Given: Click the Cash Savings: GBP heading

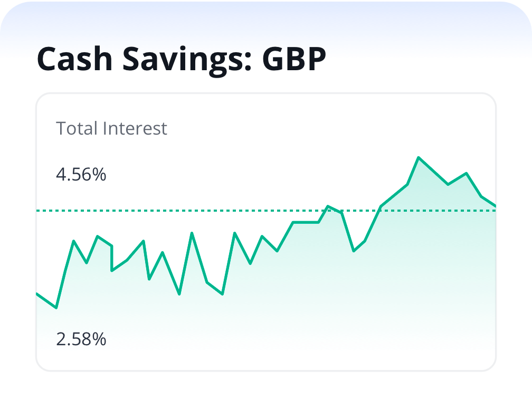Looking at the screenshot, I should [181, 59].
